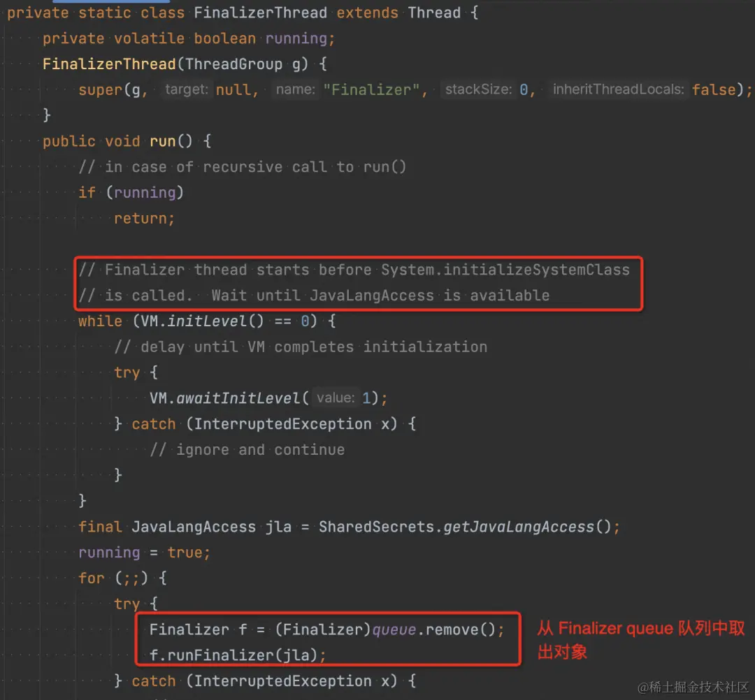Click the 'value:' parameter hint
Viewport: 755px width, 700px height.
point(336,398)
